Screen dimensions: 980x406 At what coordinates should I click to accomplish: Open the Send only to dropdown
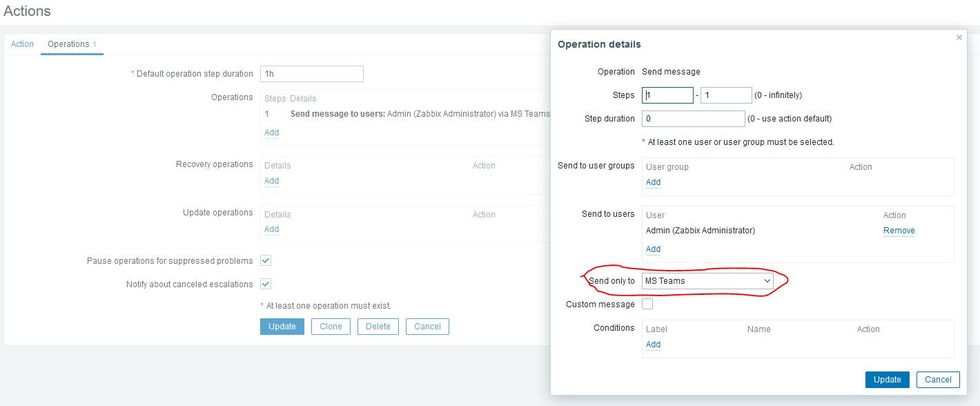(707, 281)
